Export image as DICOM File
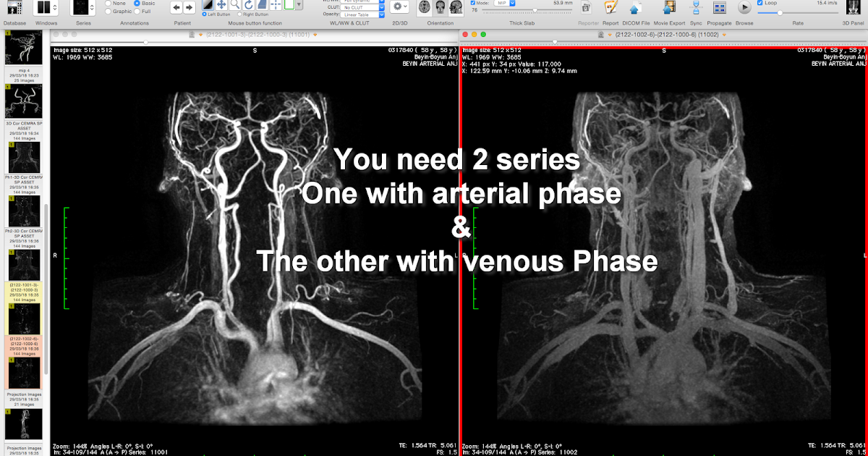Image resolution: width=868 pixels, height=456 pixels. click(x=634, y=9)
